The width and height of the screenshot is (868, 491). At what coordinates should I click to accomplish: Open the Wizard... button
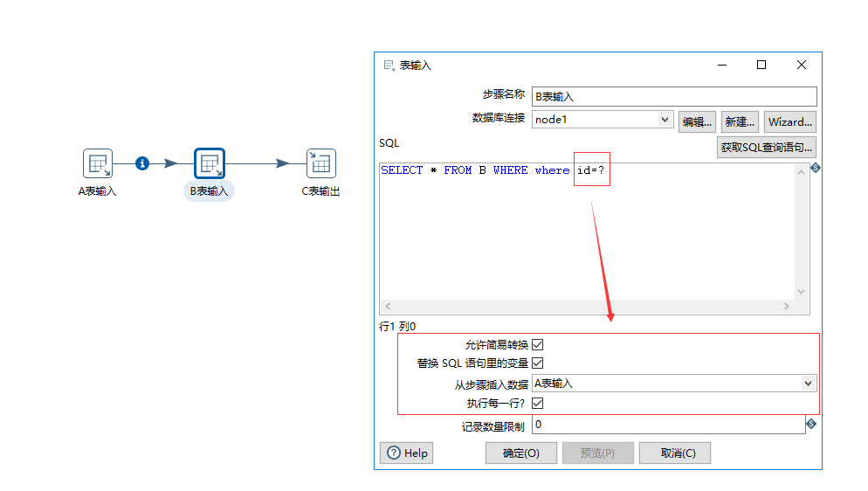tap(790, 121)
